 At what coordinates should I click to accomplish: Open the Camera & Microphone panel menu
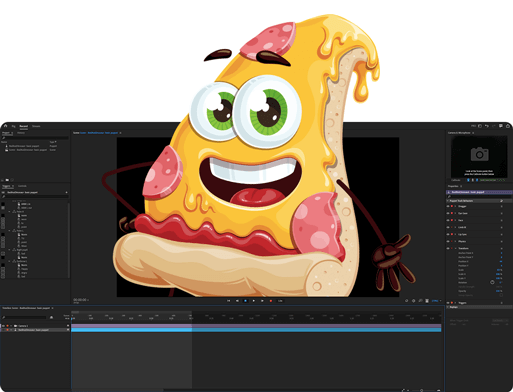point(473,133)
